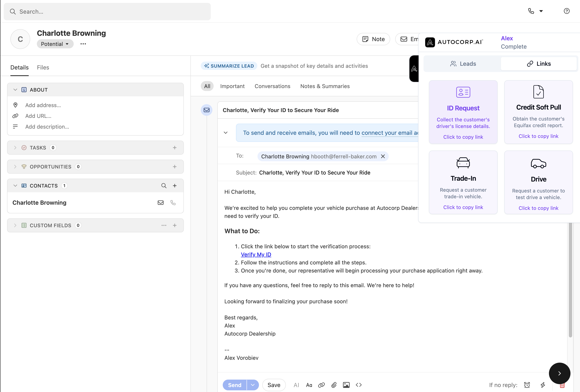Click the Note button
580x392 pixels.
[x=373, y=39]
